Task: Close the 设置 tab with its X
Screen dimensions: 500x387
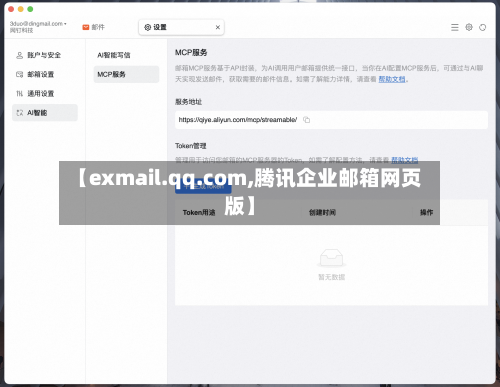Action: click(218, 27)
